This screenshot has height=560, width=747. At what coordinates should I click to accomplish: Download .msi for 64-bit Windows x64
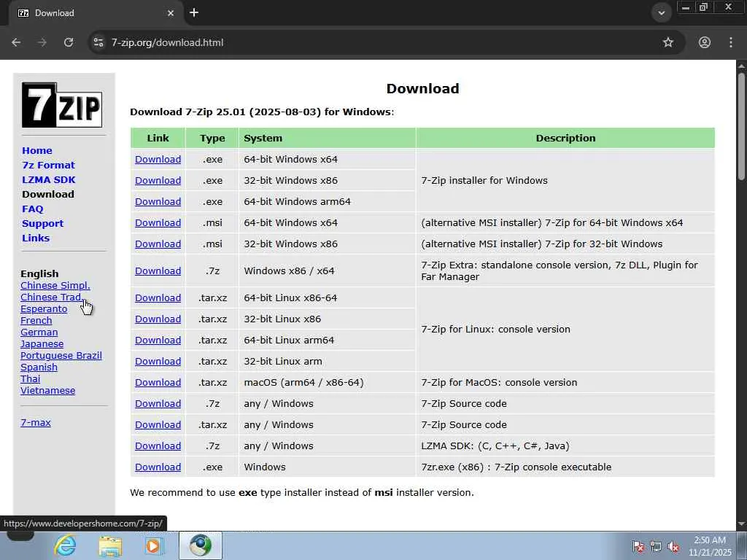[158, 223]
